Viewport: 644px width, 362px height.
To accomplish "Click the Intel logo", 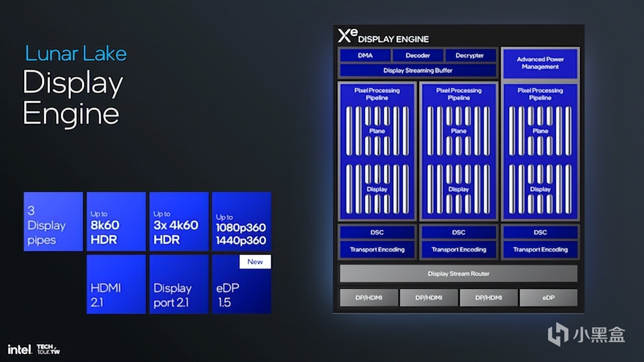I will [x=19, y=350].
